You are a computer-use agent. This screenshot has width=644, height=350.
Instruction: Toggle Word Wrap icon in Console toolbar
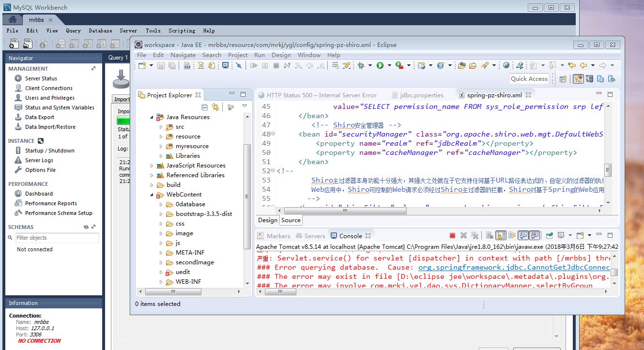pos(512,236)
